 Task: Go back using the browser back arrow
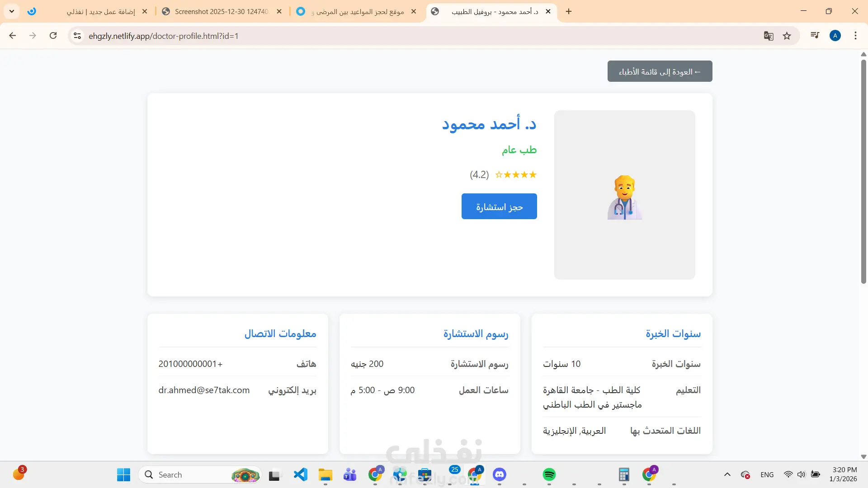click(13, 36)
